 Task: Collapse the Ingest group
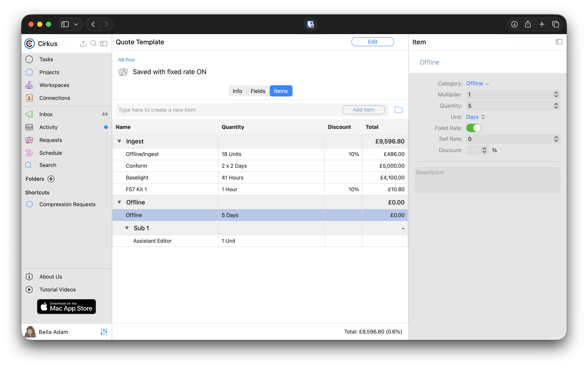click(119, 141)
